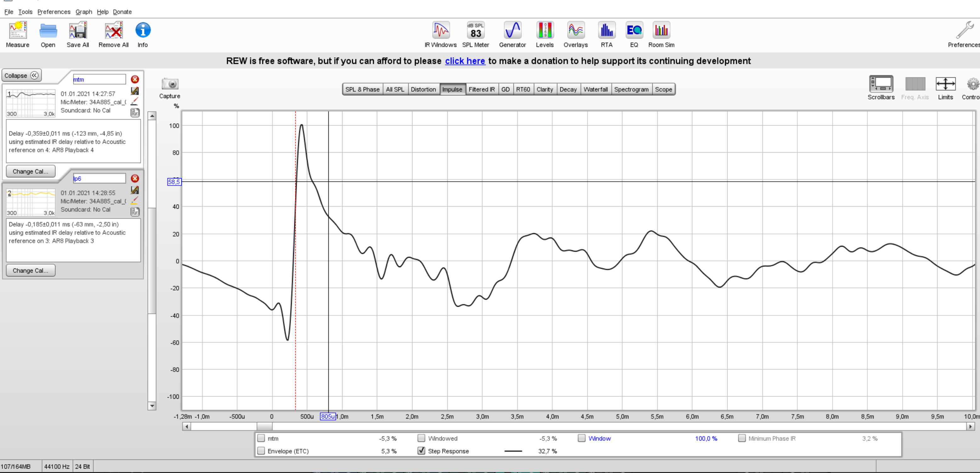Screen dimensions: 980x473
Task: Collapse the measurements side panel
Action: (x=22, y=75)
